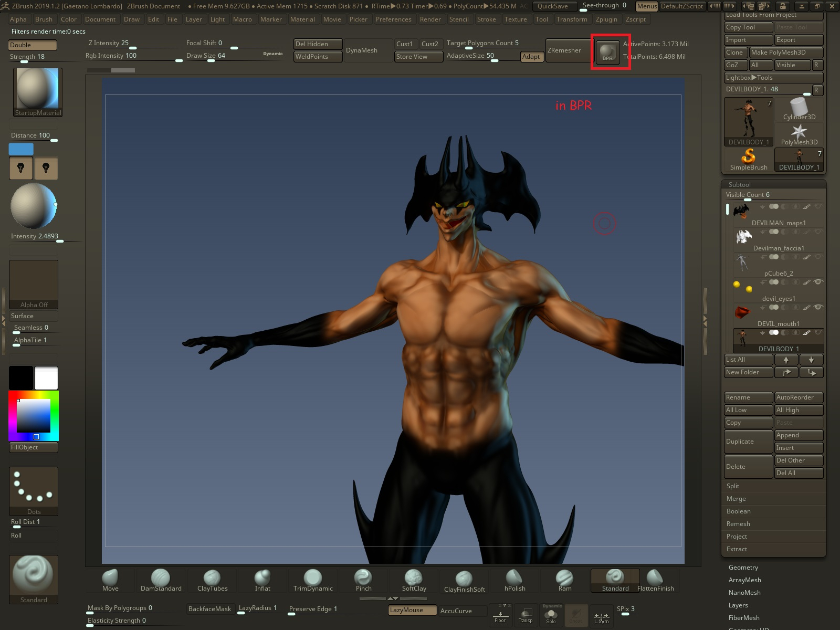Toggle the BackfaceMask option
The image size is (840, 630).
209,609
